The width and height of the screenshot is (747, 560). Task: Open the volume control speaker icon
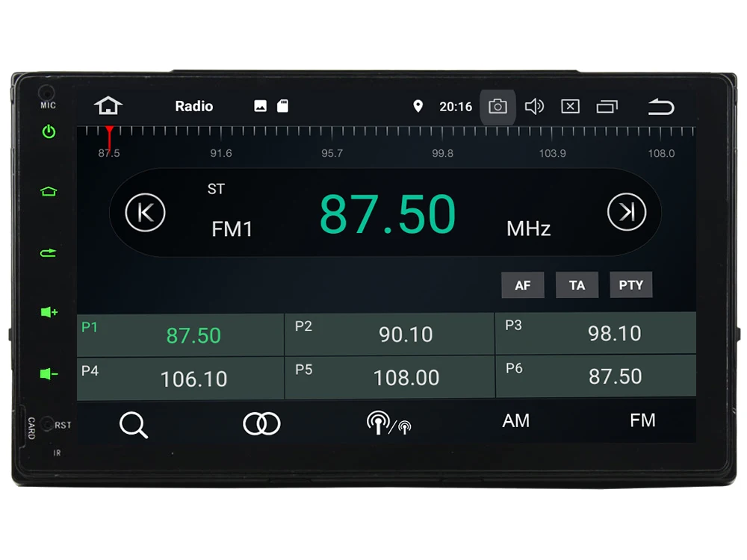tap(535, 106)
